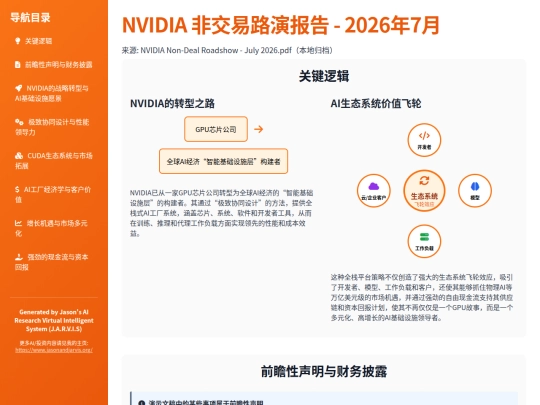Go to 前瞻性声明与财务披露 in navigation

pyautogui.click(x=54, y=64)
